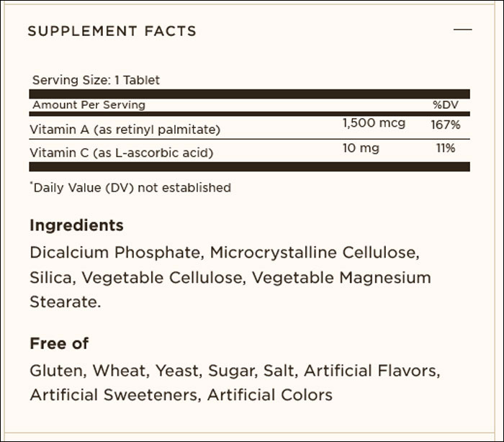Screen dimensions: 504x442
Task: Click the %DV column header
Action: pos(446,105)
